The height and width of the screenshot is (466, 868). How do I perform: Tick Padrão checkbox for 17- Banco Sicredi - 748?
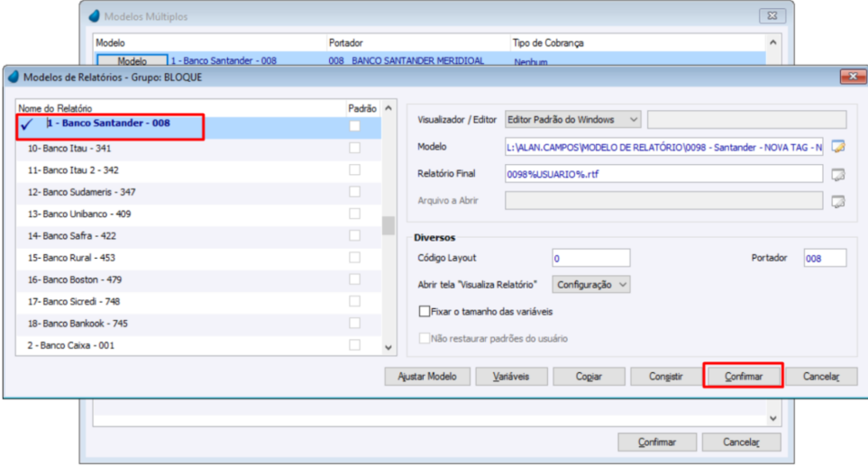pos(354,301)
